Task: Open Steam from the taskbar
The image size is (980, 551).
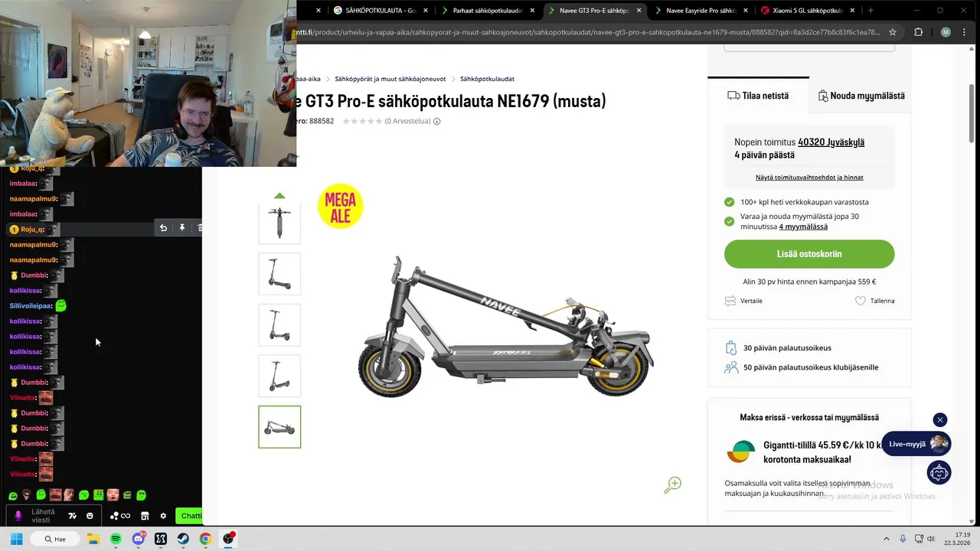Action: [183, 539]
